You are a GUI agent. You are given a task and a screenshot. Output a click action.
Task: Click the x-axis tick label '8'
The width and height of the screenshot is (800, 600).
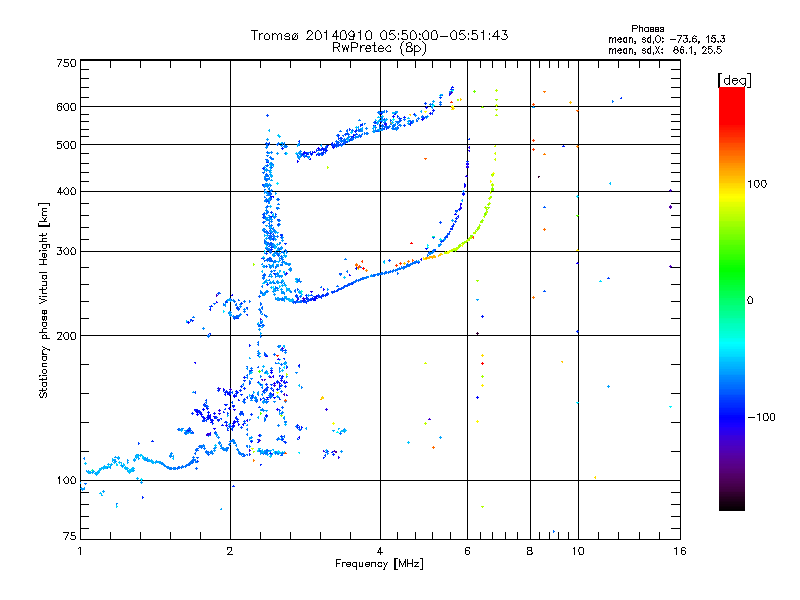[x=530, y=551]
